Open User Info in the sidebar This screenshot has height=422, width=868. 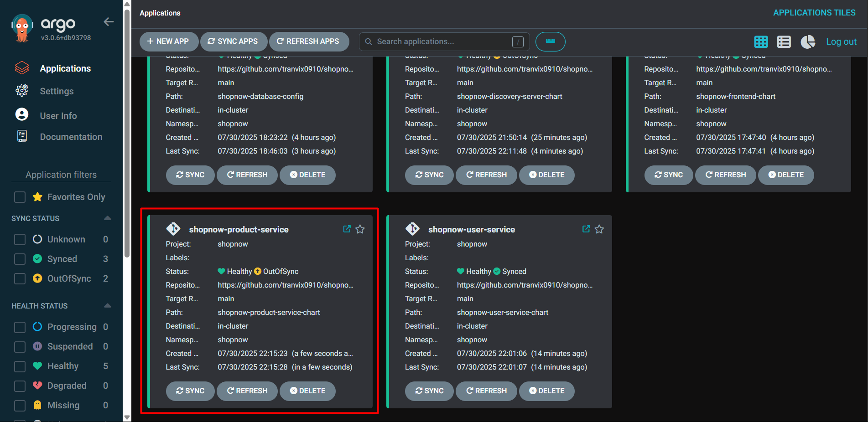(x=58, y=116)
